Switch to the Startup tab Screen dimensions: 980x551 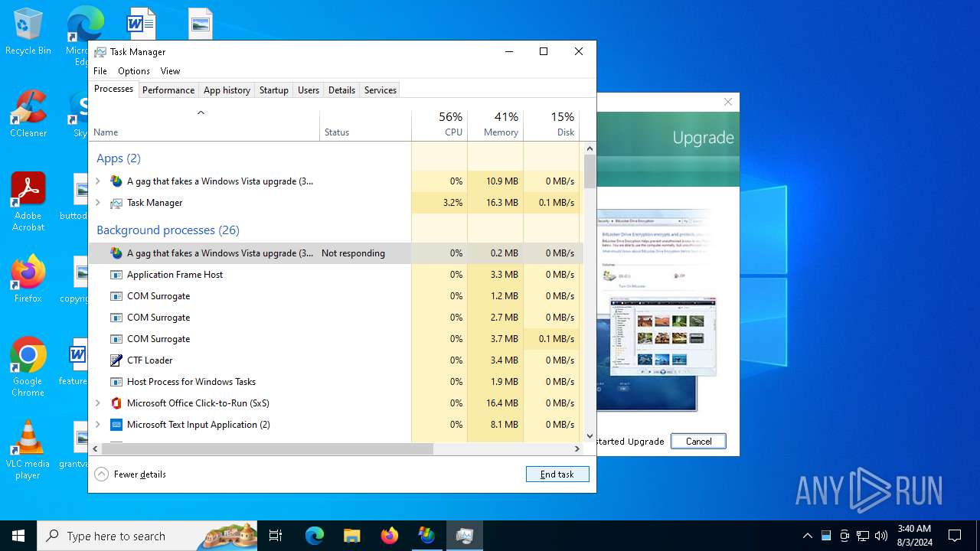273,90
